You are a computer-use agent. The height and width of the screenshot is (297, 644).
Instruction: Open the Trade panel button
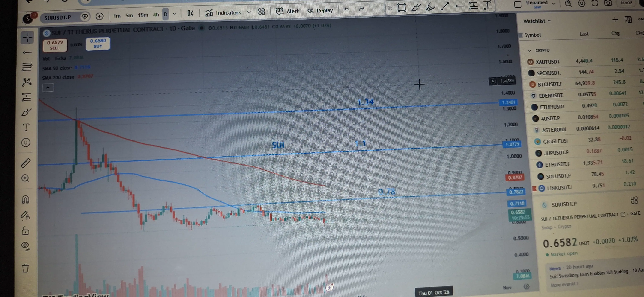[x=626, y=3]
